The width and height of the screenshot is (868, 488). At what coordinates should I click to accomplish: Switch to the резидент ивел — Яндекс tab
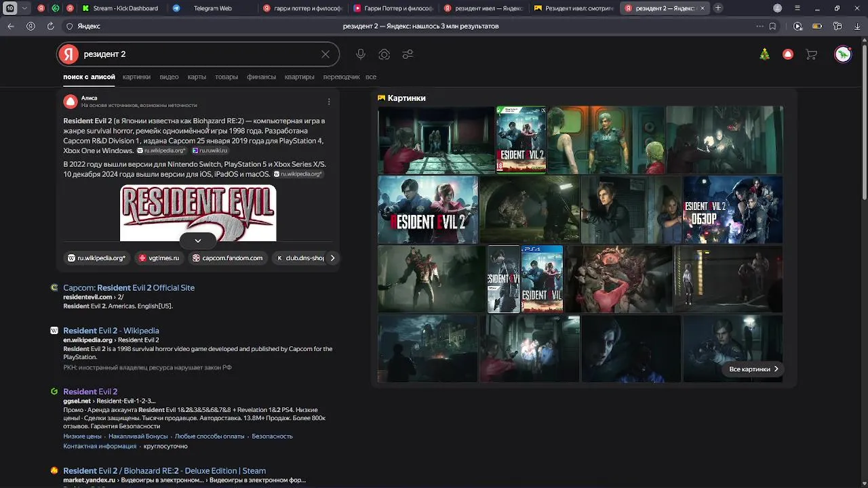tap(484, 8)
